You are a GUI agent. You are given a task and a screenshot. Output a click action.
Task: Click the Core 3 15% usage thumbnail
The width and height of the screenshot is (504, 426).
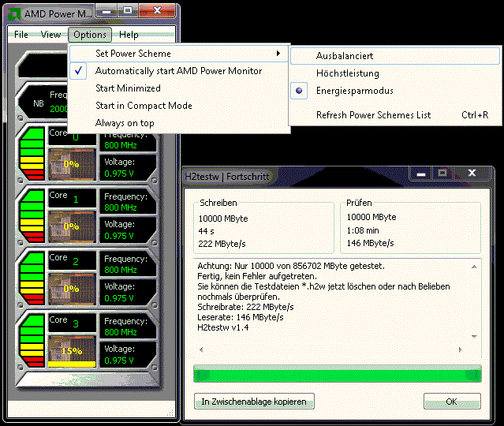[x=72, y=351]
